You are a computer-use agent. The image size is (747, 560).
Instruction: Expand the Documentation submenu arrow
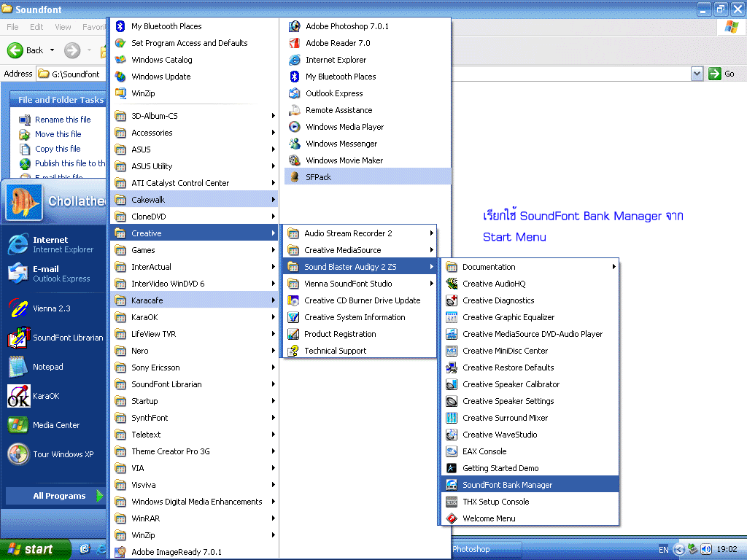tap(614, 267)
